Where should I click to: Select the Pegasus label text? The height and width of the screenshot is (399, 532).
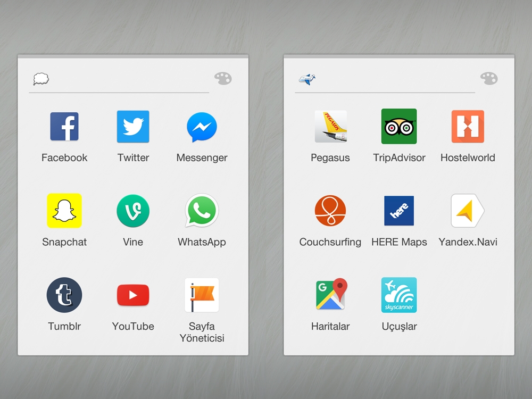pos(330,158)
